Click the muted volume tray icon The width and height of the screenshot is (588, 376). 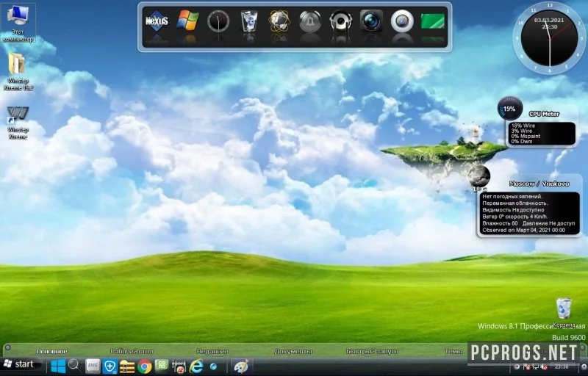(x=544, y=366)
